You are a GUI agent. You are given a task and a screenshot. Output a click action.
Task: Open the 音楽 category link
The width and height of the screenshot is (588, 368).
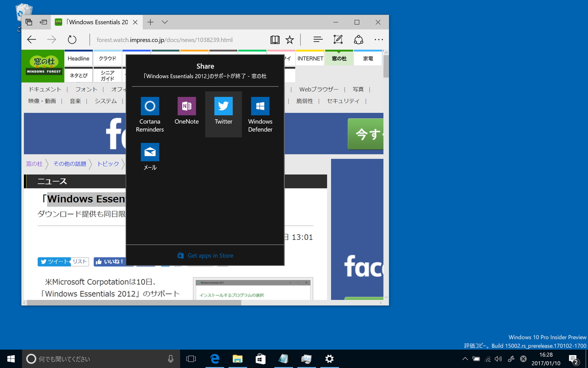click(75, 101)
